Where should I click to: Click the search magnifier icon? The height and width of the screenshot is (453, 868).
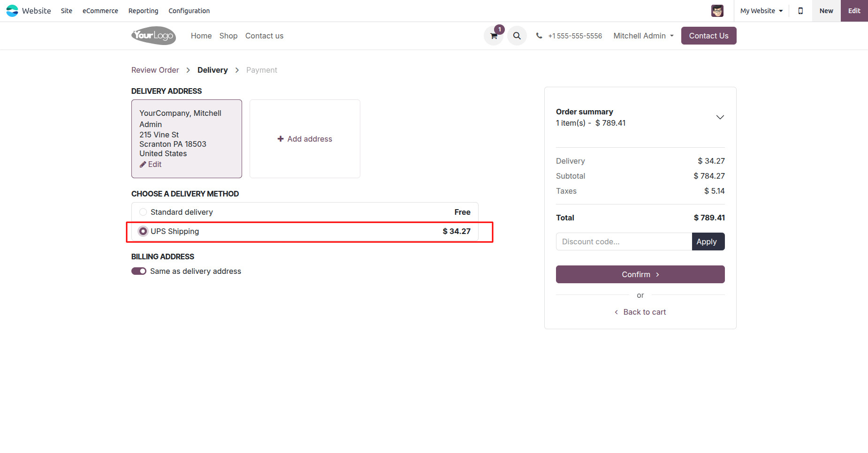pyautogui.click(x=517, y=36)
